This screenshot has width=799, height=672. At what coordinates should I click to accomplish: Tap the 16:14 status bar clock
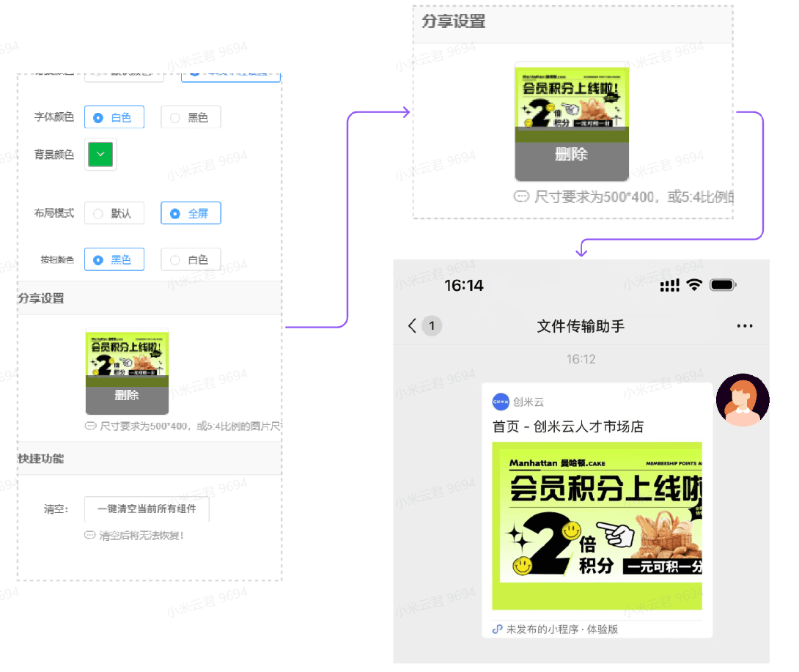464,285
